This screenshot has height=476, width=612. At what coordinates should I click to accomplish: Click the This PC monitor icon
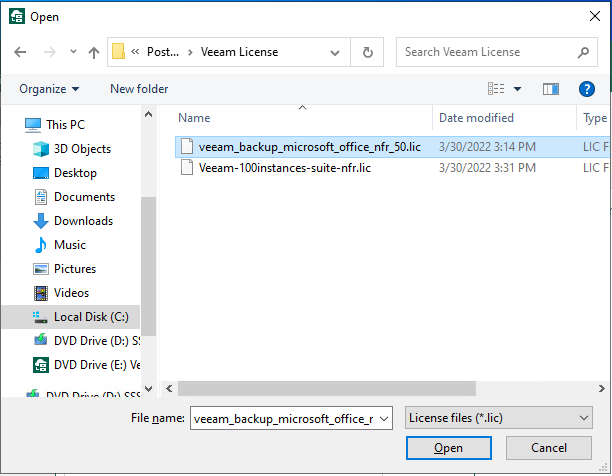click(33, 125)
